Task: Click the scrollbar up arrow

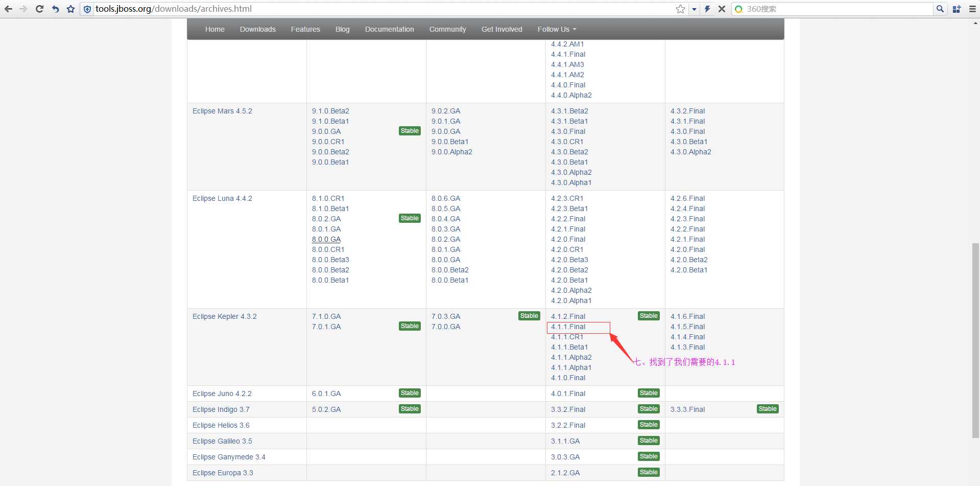Action: point(975,23)
